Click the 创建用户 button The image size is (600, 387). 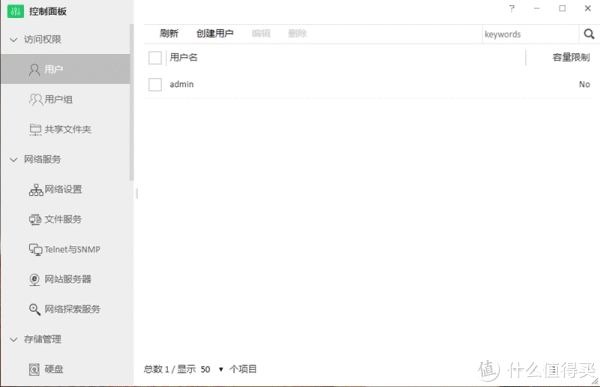(215, 34)
